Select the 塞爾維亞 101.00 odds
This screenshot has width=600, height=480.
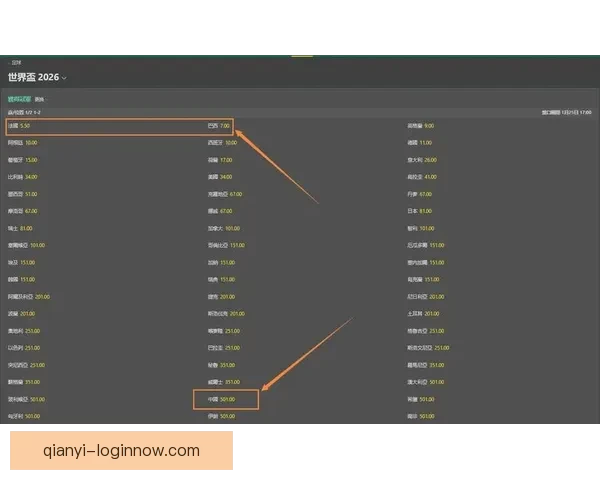pyautogui.click(x=26, y=245)
